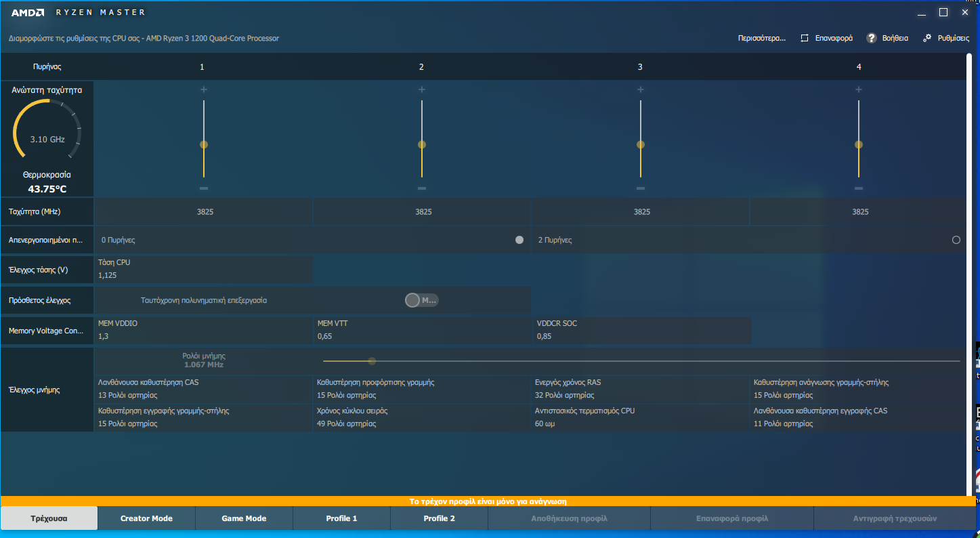Click the Λανθάνουσα καθυστέρηση εγγραφής CAS field
The height and width of the screenshot is (538, 980).
[x=859, y=417]
